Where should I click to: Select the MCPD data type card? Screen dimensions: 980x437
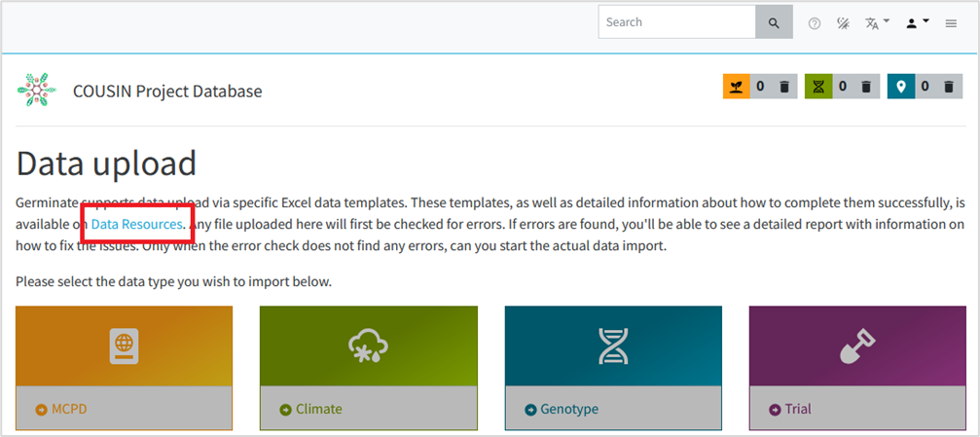tap(67, 409)
